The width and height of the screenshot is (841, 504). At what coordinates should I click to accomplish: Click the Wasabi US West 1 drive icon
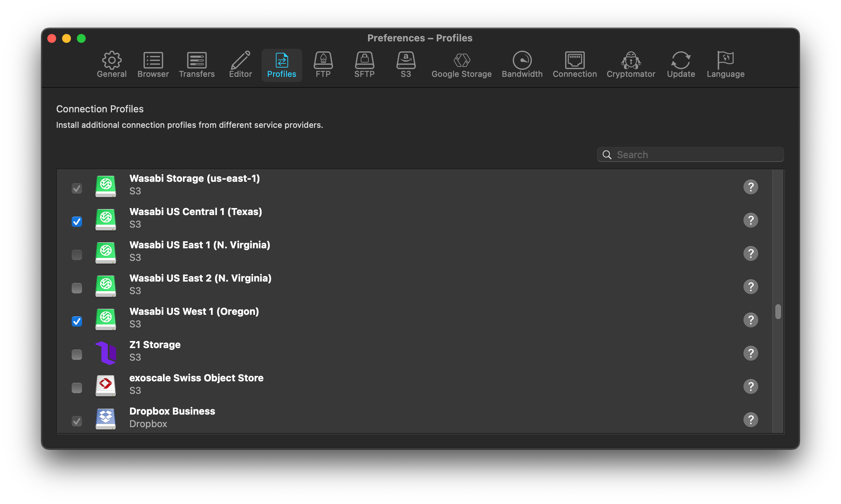[106, 319]
